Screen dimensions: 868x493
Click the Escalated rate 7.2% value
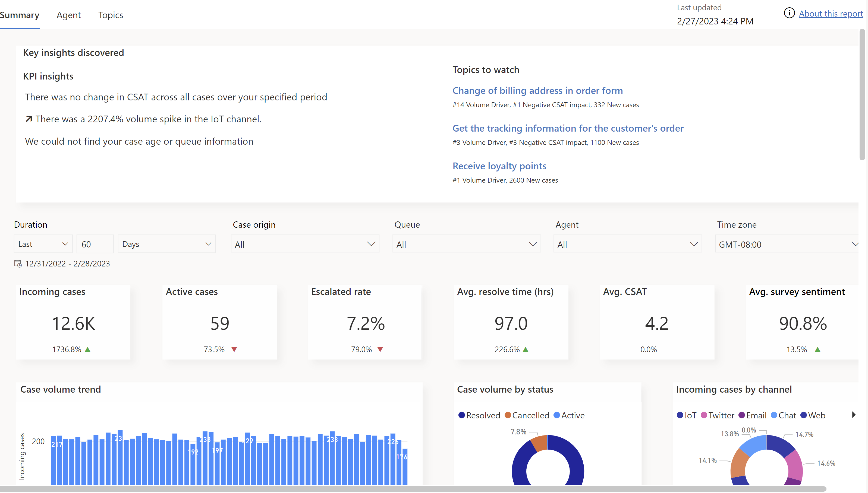pyautogui.click(x=366, y=323)
